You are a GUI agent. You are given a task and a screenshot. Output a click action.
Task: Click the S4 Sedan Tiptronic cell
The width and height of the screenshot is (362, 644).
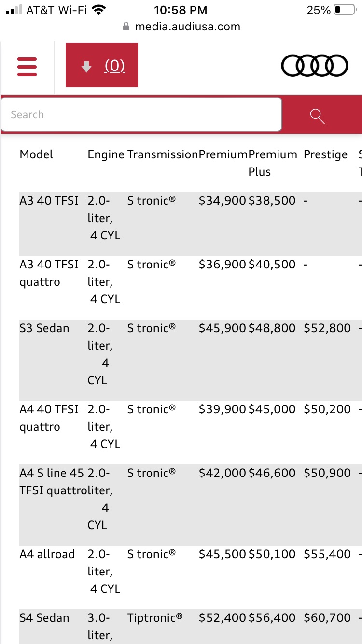[x=155, y=618]
